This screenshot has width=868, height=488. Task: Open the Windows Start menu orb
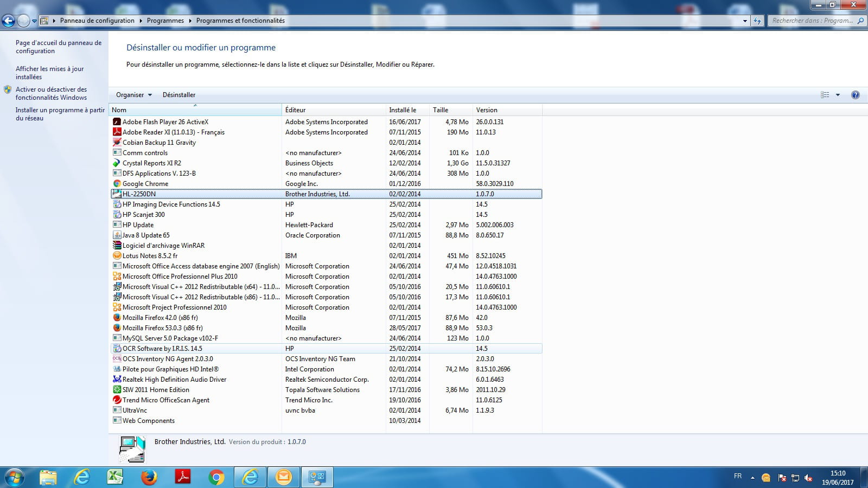tap(14, 477)
